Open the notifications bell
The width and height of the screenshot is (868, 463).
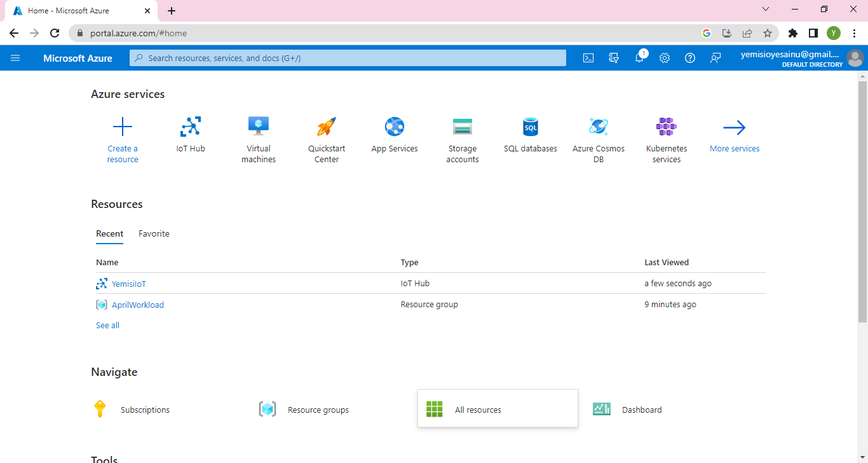pos(639,58)
